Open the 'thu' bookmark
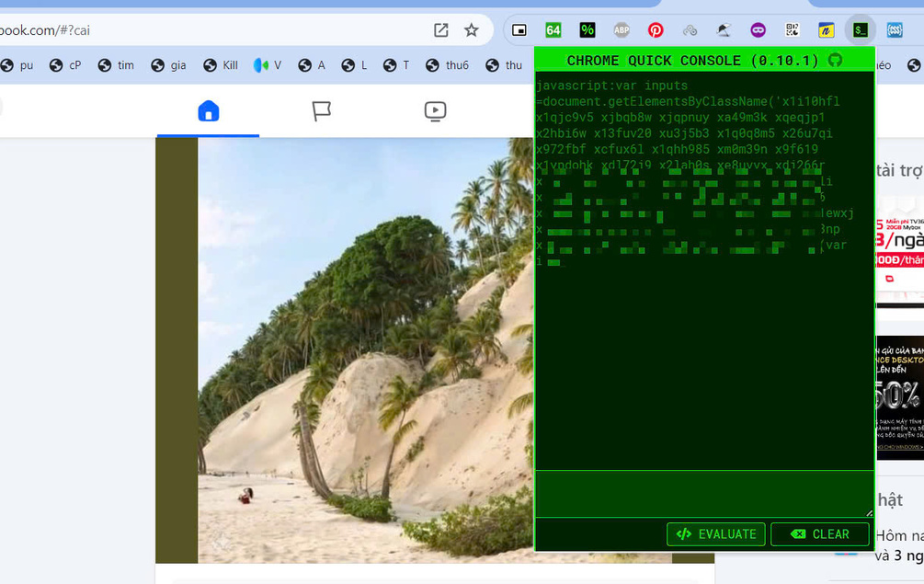 pyautogui.click(x=504, y=65)
